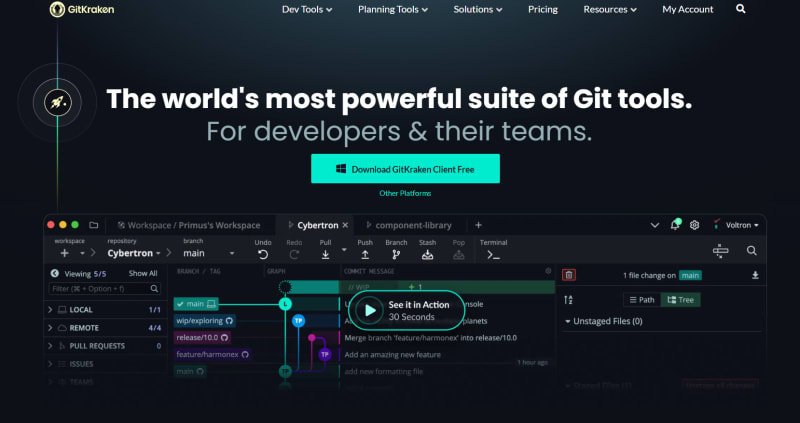Expand the REMOTE section

(51, 328)
